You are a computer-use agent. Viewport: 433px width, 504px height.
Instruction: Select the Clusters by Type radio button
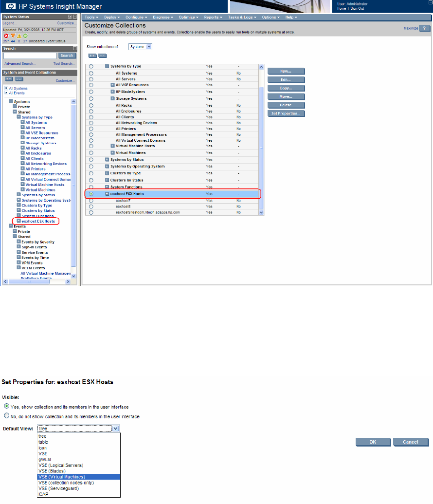coord(91,173)
